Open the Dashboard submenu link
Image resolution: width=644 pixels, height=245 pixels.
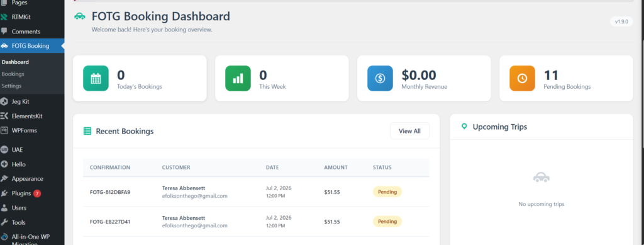(x=15, y=62)
